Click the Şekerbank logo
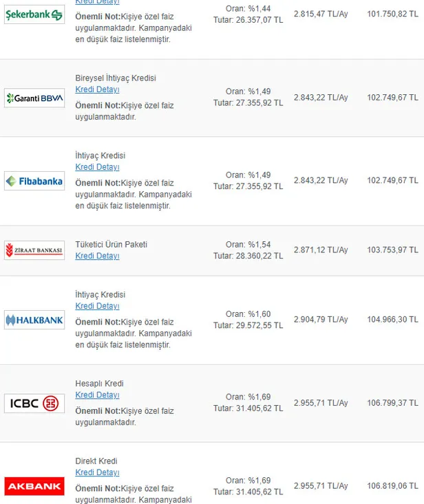 tap(34, 14)
